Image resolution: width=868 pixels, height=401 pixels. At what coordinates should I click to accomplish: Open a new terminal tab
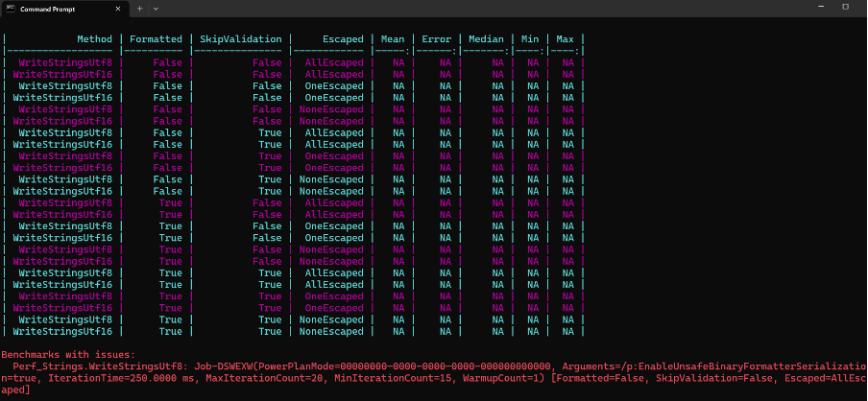pyautogui.click(x=140, y=9)
